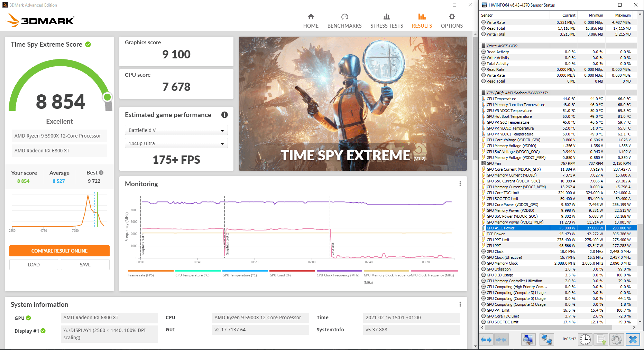Click the SAVE button
Screen dimensions: 644x350
85,265
